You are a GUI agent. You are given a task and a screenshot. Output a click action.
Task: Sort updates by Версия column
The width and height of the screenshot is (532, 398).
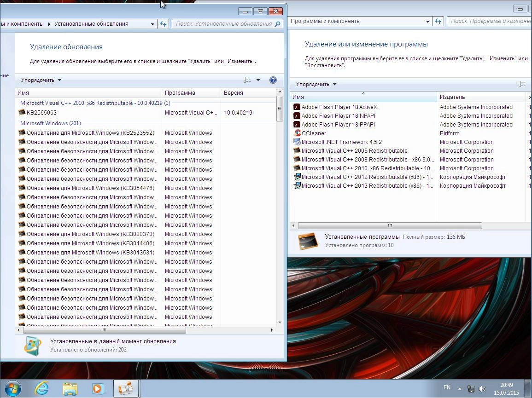pyautogui.click(x=249, y=93)
